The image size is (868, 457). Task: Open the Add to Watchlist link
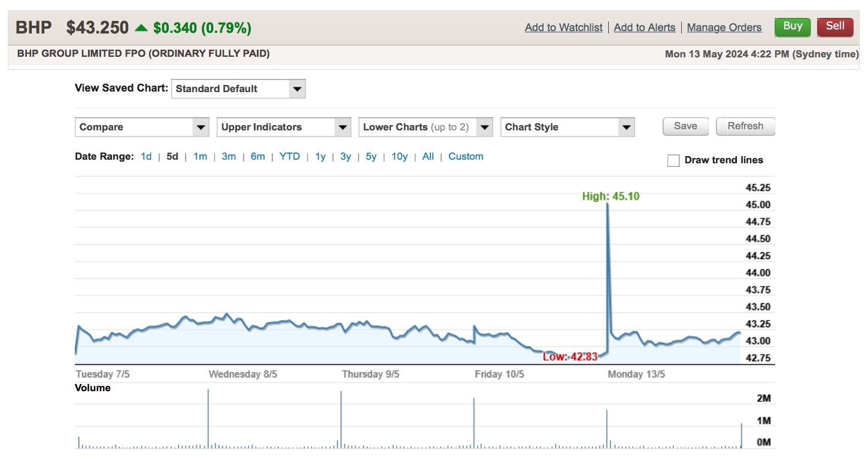tap(563, 28)
